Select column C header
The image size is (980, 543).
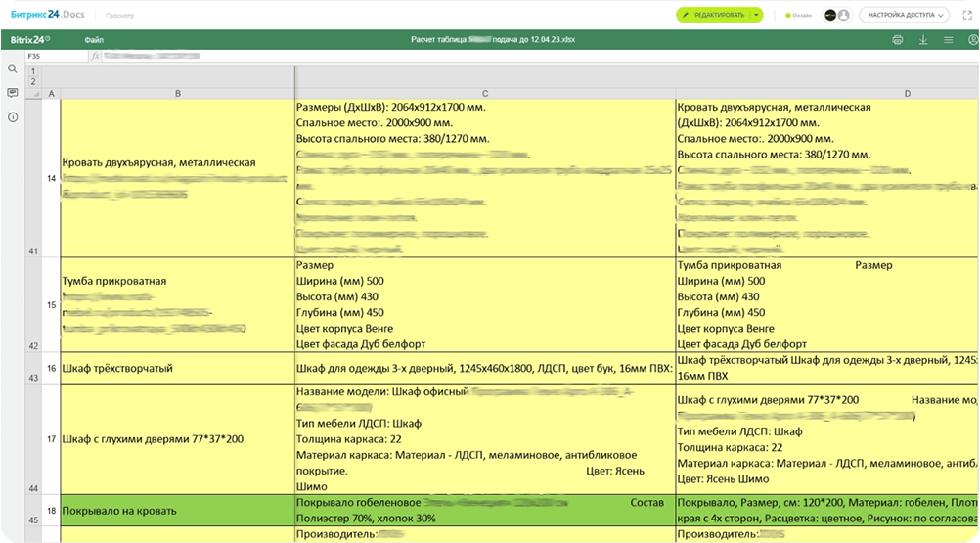tap(485, 94)
